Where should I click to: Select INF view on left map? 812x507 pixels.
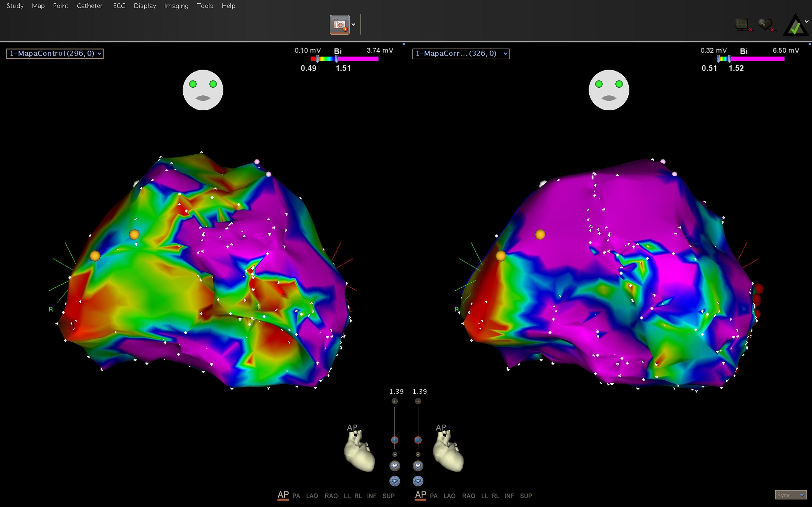coord(372,496)
